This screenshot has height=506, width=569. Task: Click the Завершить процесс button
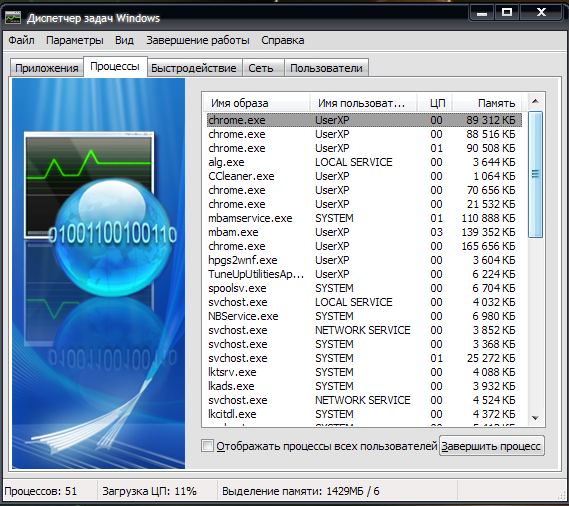click(492, 446)
